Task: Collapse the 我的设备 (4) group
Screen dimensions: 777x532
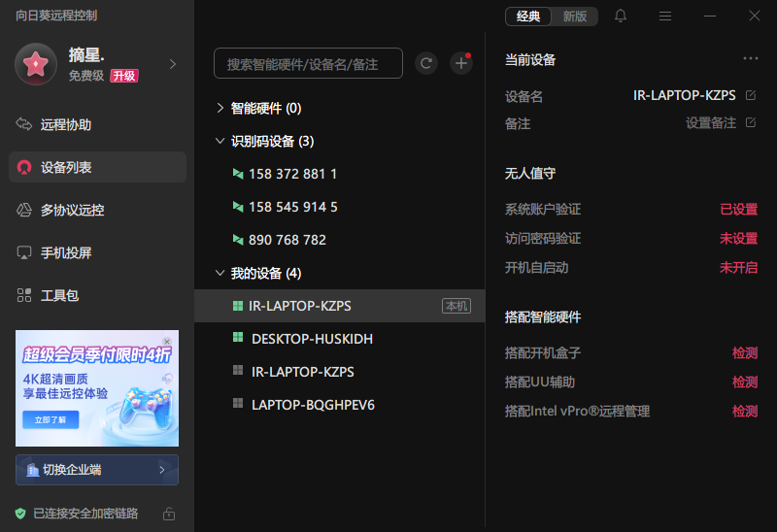Action: pos(220,273)
